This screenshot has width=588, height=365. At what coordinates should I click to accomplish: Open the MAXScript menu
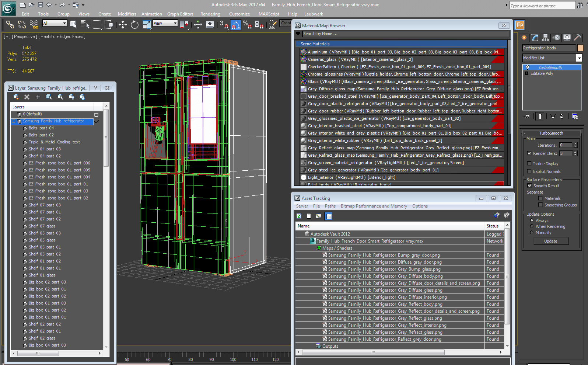(269, 14)
